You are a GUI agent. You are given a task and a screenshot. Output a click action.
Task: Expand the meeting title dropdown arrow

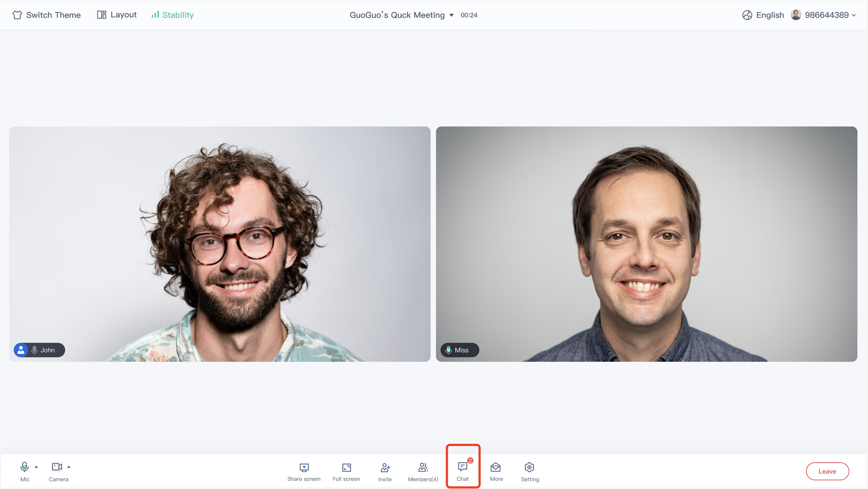[x=452, y=15]
